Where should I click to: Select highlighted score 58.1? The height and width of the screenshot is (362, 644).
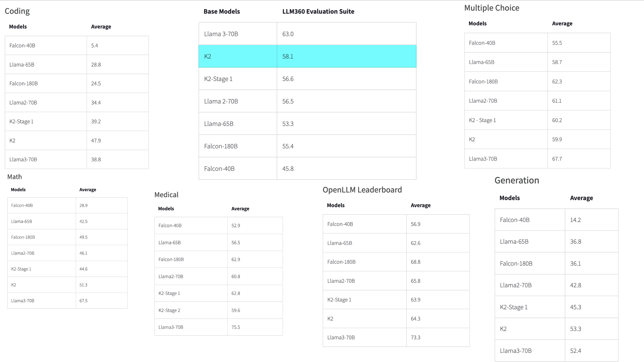(x=288, y=56)
